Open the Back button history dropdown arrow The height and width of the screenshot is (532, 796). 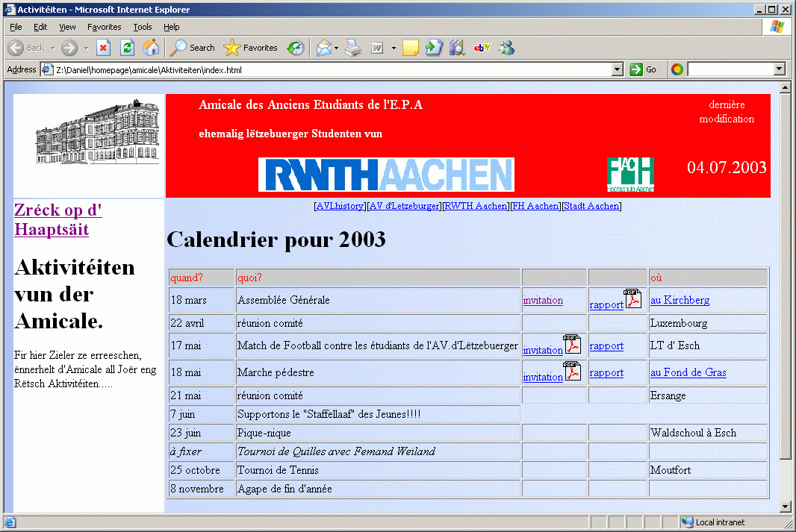(52, 48)
